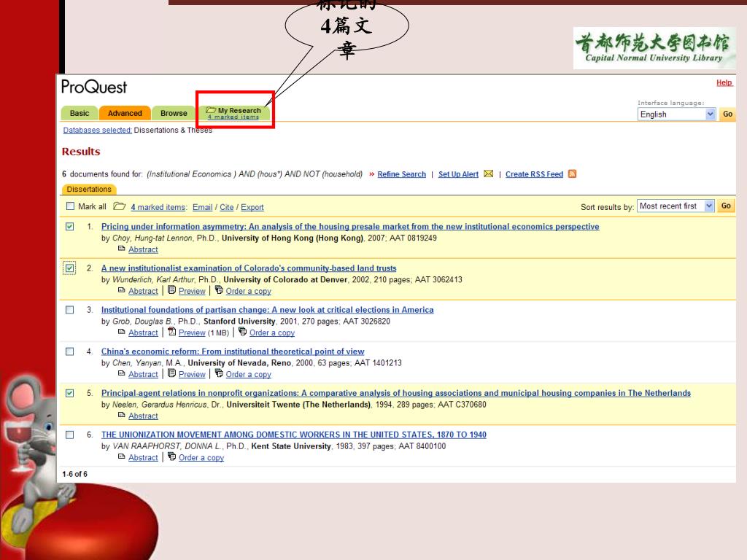Click the Abstract icon for result 5
The height and width of the screenshot is (560, 747).
coord(122,415)
